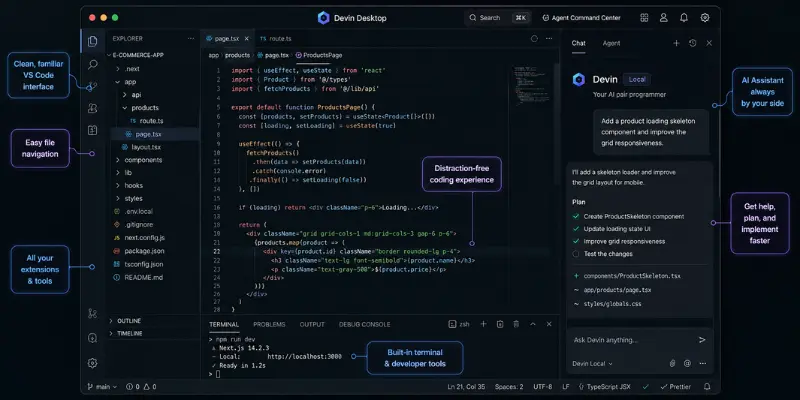Maximize the terminal panel with the up chevron
Image resolution: width=800 pixels, height=400 pixels.
click(x=533, y=324)
